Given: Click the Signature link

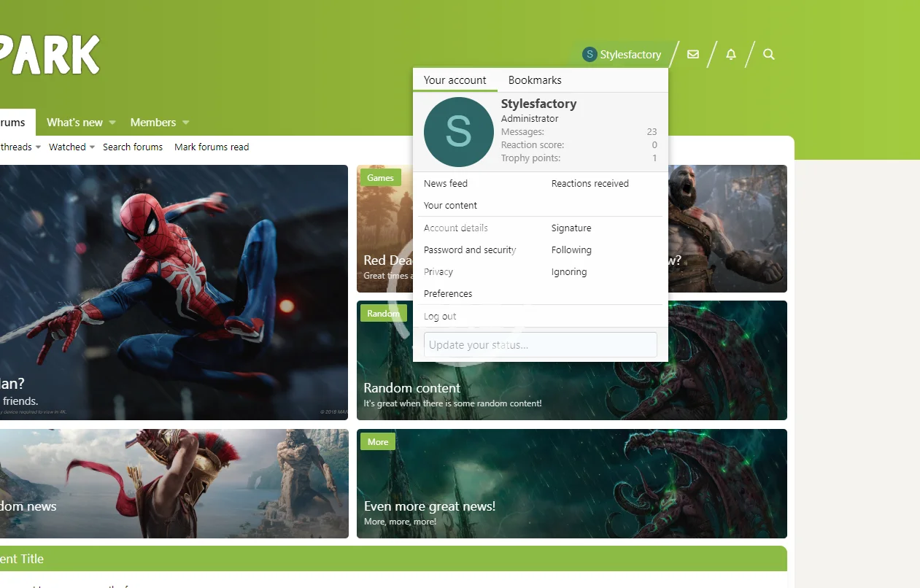Looking at the screenshot, I should (x=571, y=228).
